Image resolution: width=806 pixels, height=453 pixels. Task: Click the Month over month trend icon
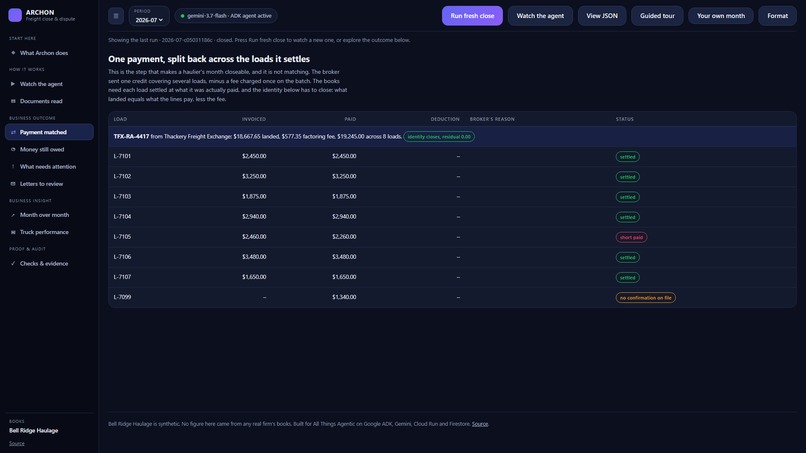(x=13, y=215)
